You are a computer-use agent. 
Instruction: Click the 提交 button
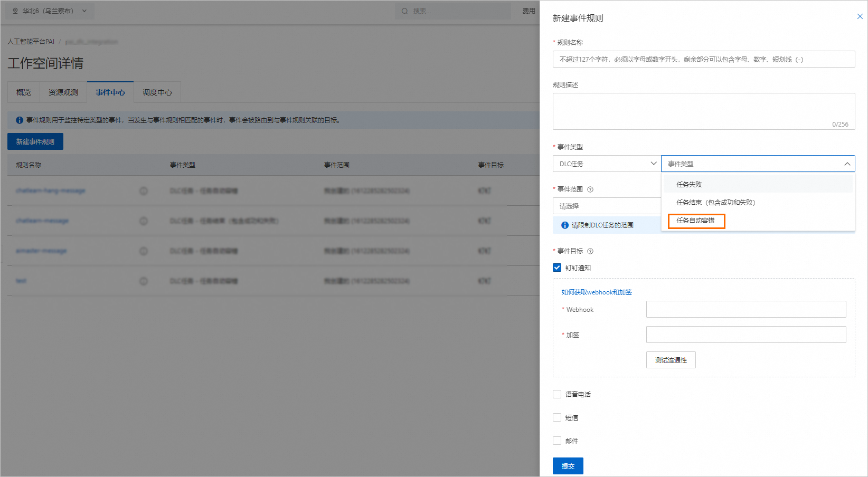pos(568,466)
